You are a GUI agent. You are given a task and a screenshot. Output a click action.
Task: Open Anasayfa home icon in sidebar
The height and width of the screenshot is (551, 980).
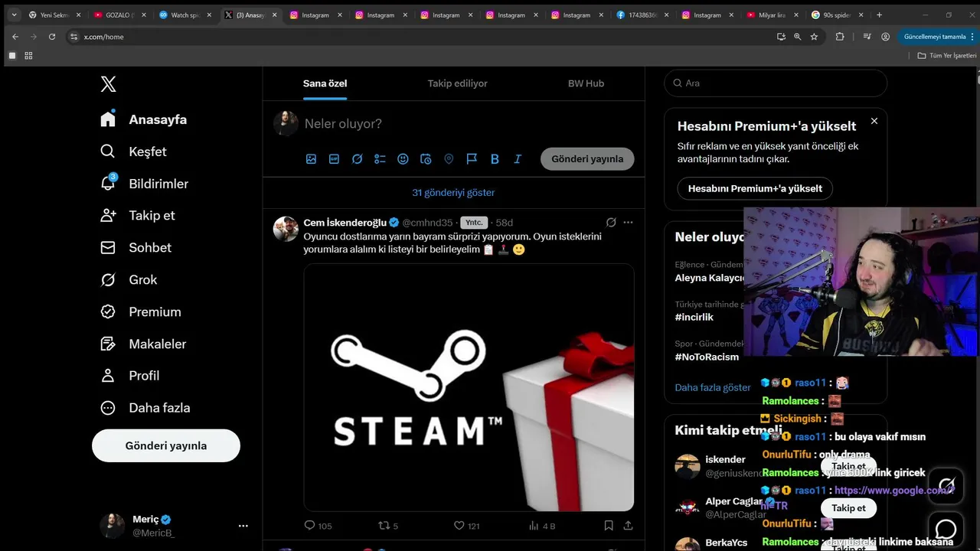pyautogui.click(x=108, y=119)
